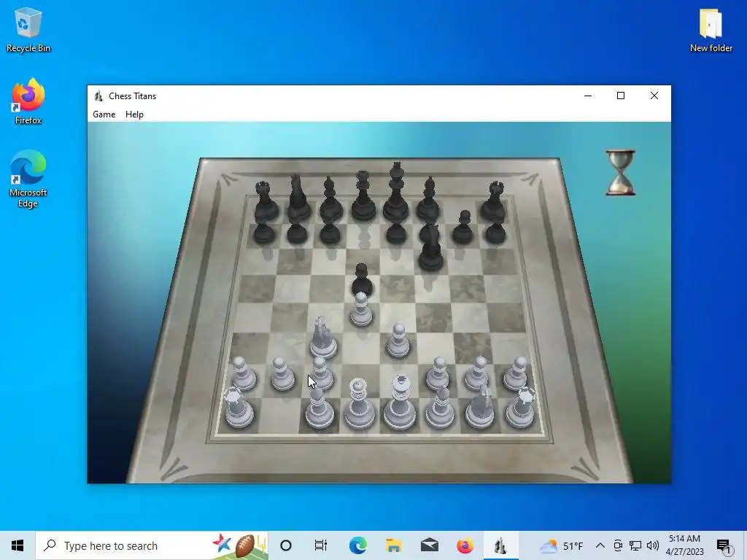Select the white pawn on e3

(398, 341)
